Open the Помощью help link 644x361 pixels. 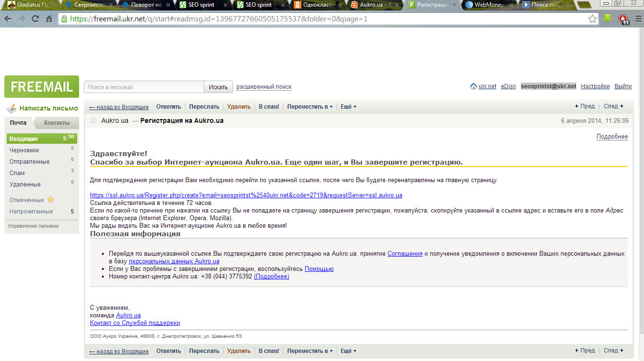(319, 268)
